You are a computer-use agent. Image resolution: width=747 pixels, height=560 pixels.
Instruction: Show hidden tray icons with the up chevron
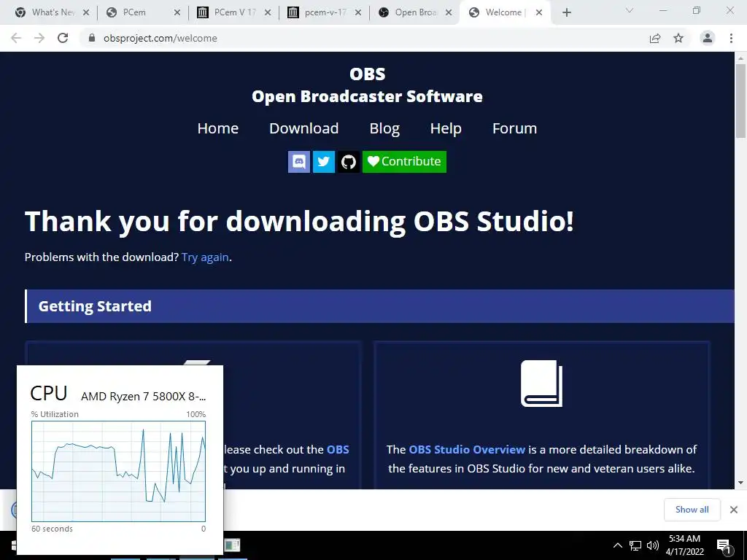click(617, 545)
